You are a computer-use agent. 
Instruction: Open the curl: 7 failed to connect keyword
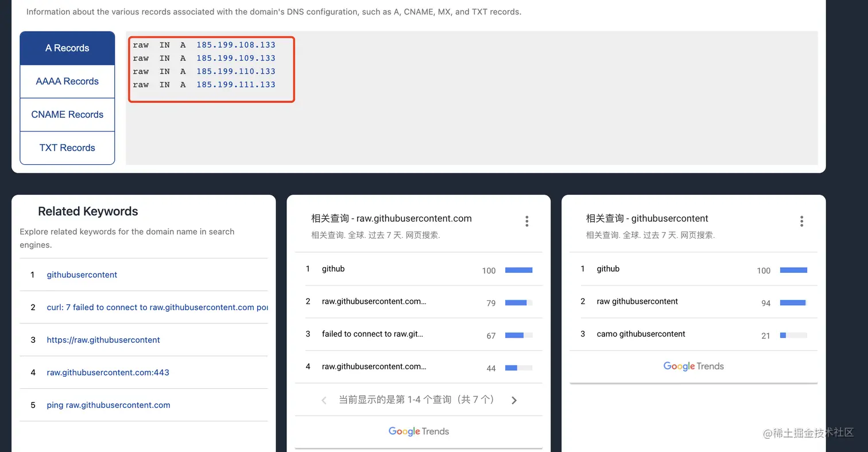click(x=157, y=307)
